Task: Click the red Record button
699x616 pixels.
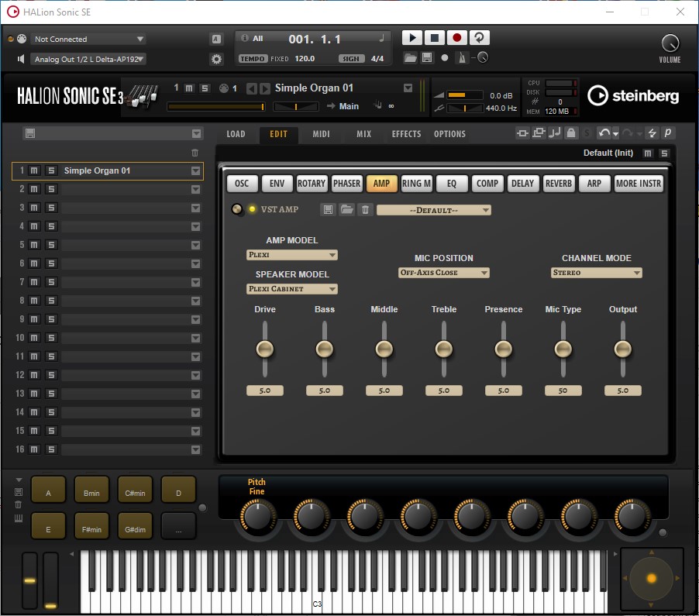Action: [456, 38]
